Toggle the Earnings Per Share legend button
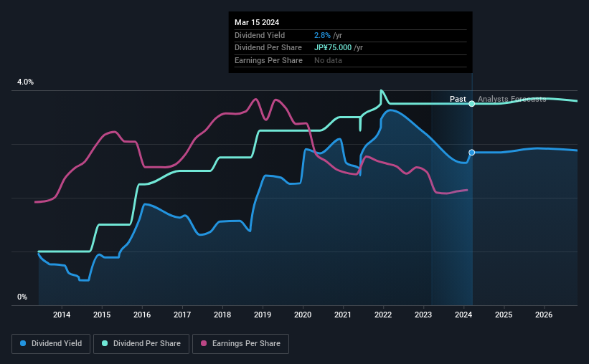 pyautogui.click(x=240, y=344)
